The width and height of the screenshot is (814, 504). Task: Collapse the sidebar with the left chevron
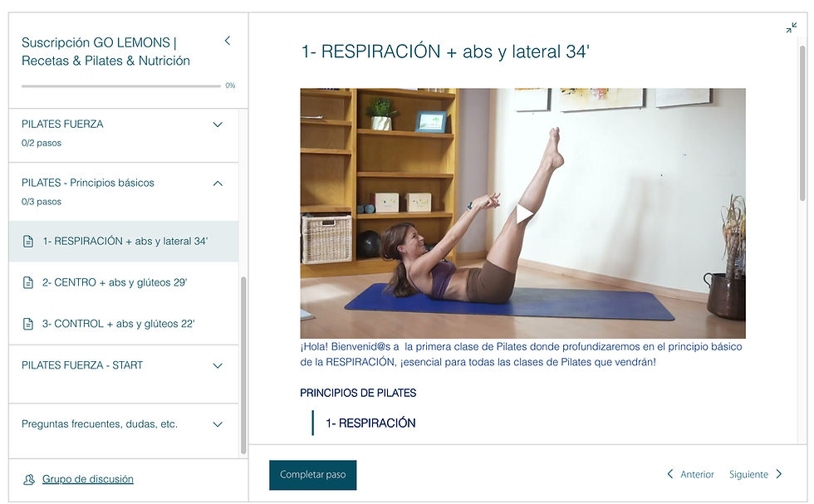click(228, 41)
